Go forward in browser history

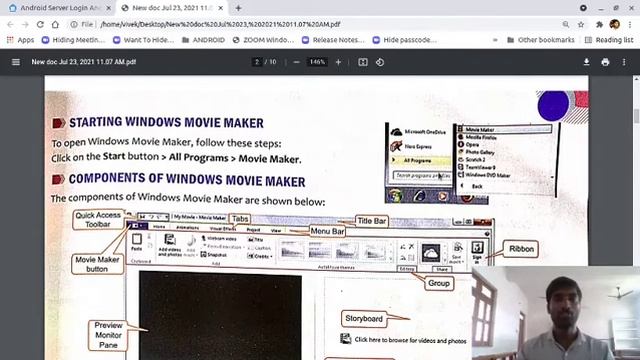25,24
